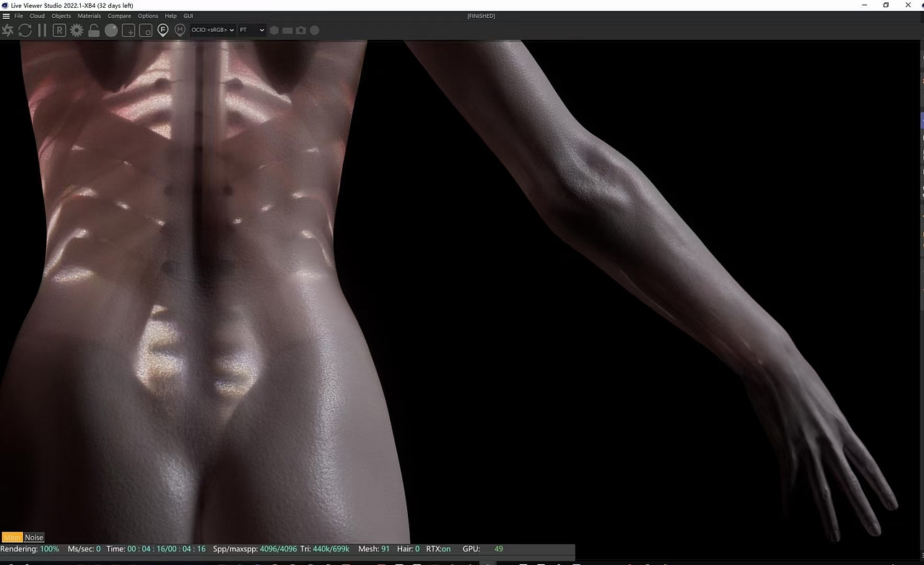Viewport: 924px width, 565px height.
Task: Click the Hair 0 status entry
Action: (x=408, y=549)
